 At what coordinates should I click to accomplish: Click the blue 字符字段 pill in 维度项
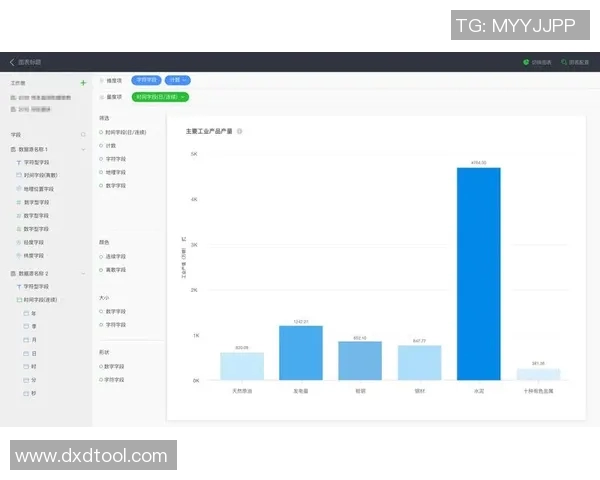click(147, 79)
